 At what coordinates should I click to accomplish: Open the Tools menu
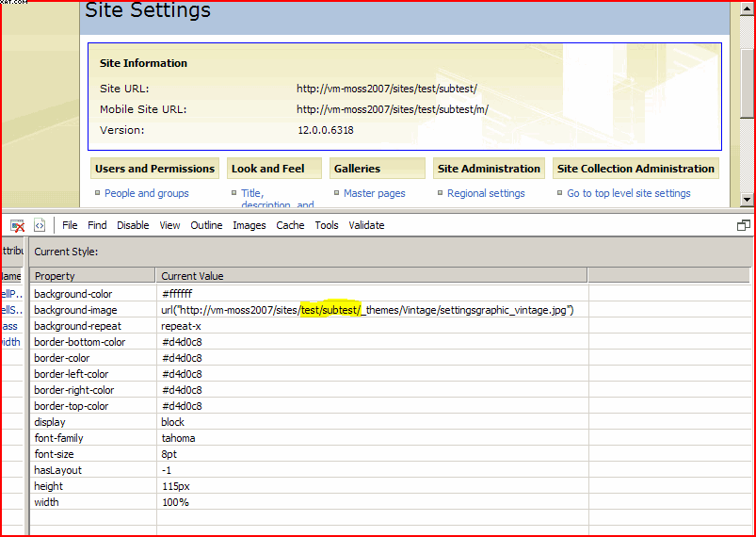(x=327, y=225)
